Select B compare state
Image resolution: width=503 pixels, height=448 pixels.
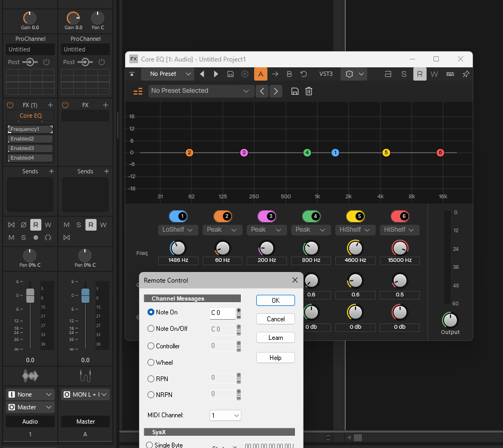point(289,74)
